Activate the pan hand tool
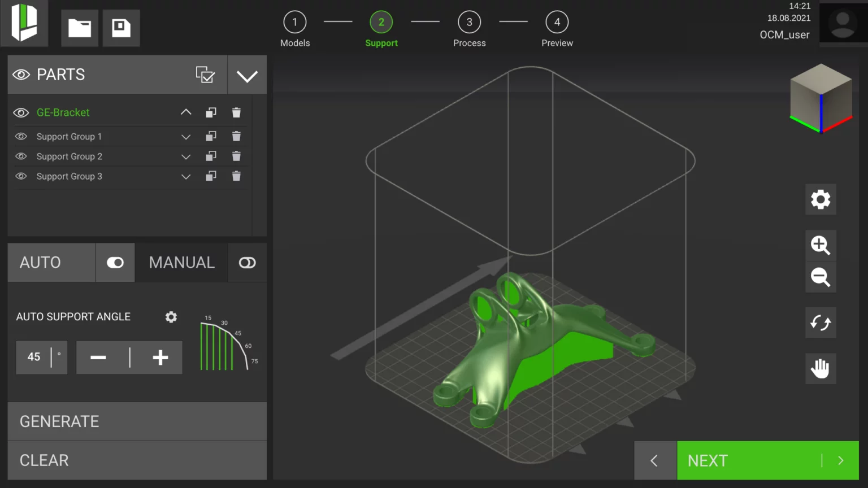 (x=821, y=369)
